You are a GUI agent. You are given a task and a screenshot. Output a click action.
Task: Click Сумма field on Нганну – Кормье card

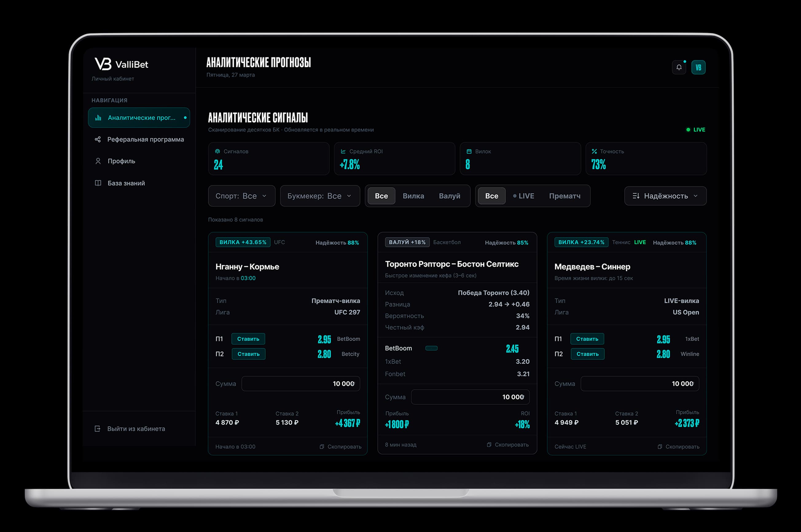click(301, 384)
